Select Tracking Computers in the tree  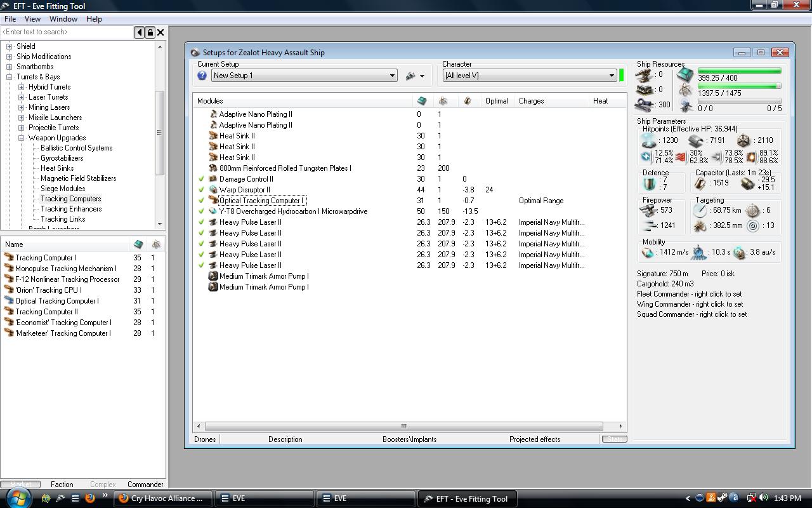71,199
